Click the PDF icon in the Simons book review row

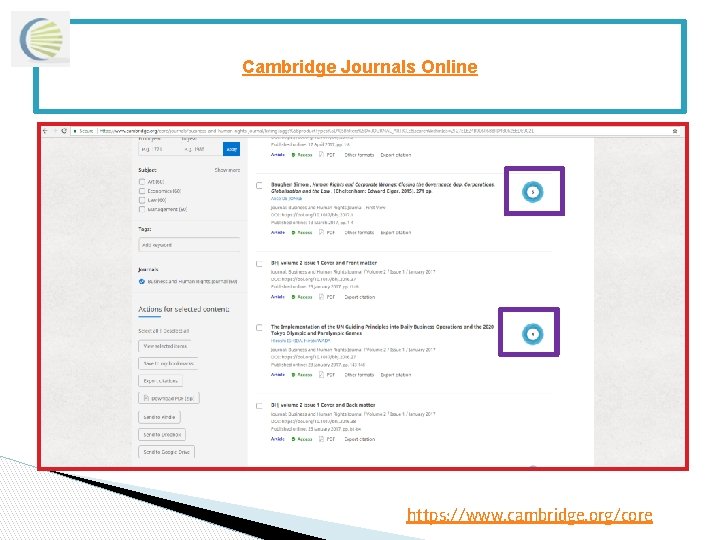click(x=322, y=232)
